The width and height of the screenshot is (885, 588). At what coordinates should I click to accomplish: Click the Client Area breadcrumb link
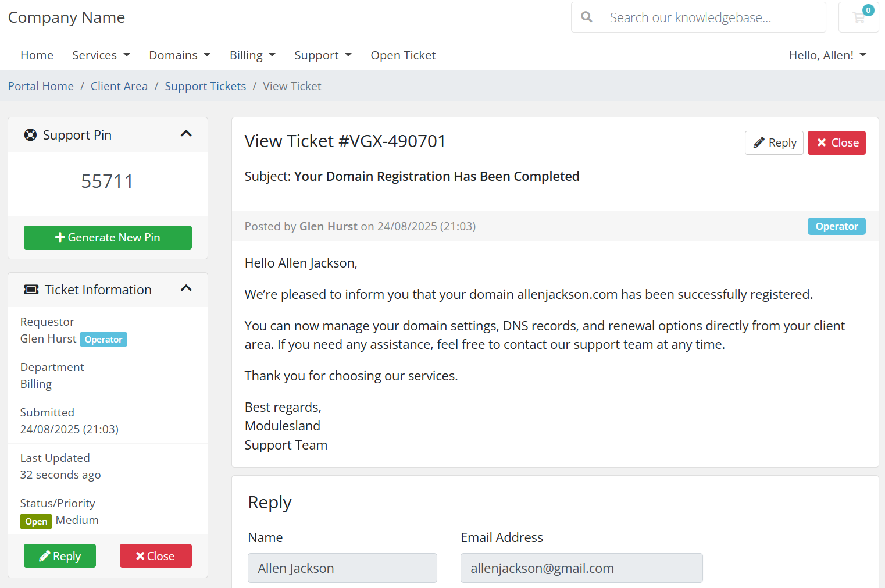[x=119, y=86]
